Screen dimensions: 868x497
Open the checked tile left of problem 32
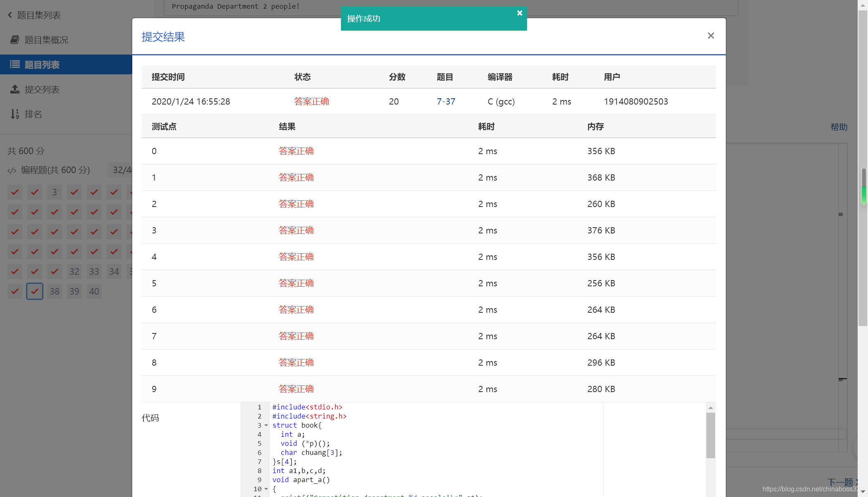pos(55,272)
